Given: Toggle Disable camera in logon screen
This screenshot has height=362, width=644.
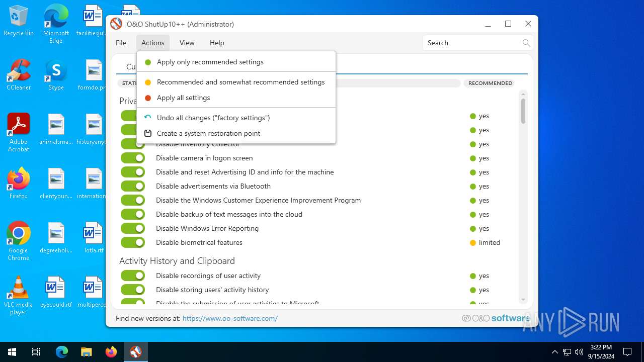Looking at the screenshot, I should pyautogui.click(x=133, y=158).
